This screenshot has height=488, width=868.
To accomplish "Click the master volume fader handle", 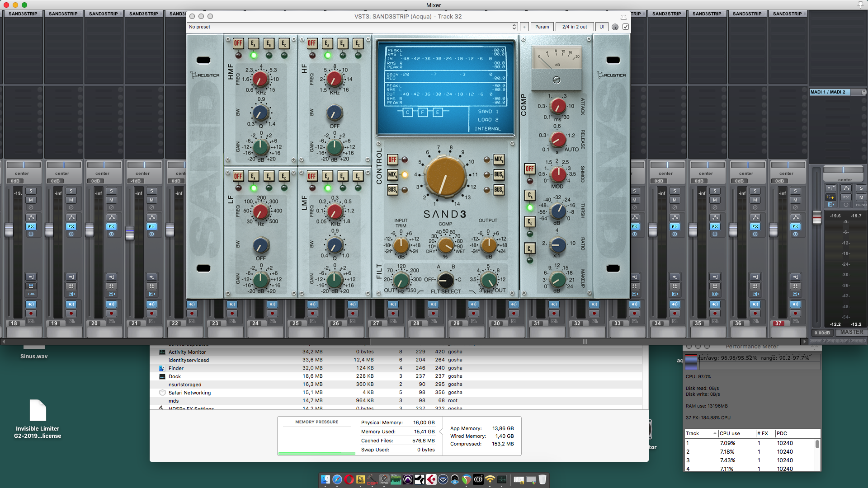I will [x=816, y=217].
